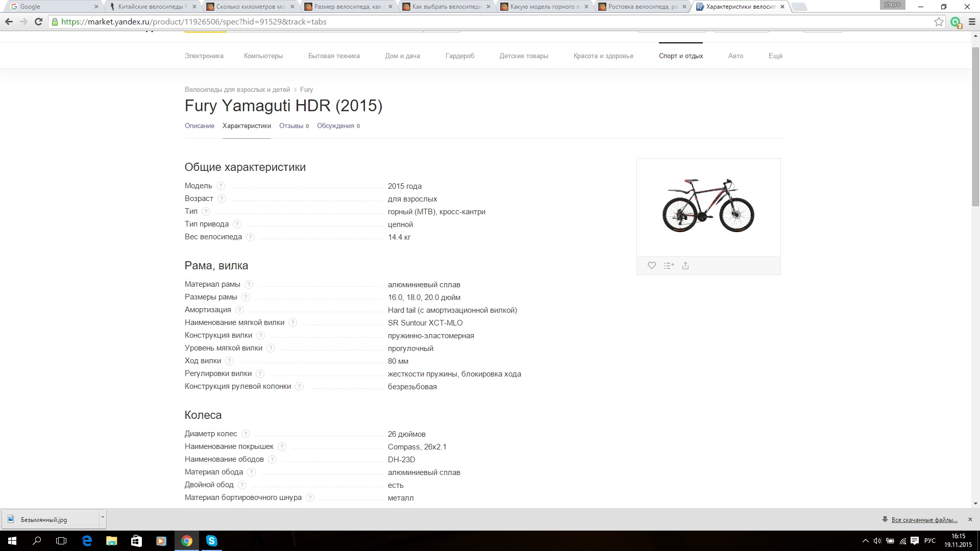Open the Отзывы tab

click(x=291, y=126)
